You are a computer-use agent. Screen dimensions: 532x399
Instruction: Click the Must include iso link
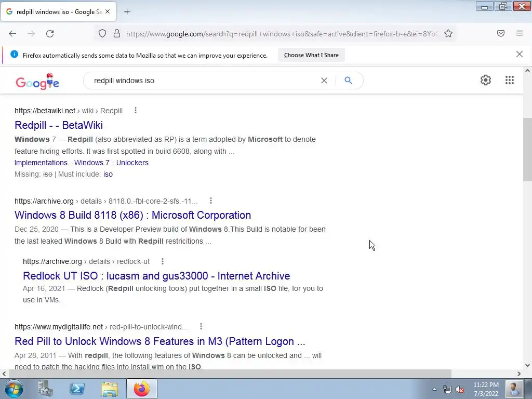click(x=108, y=174)
